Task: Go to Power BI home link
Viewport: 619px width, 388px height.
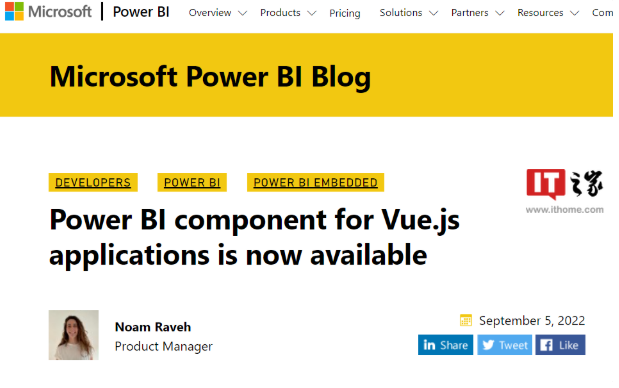Action: point(141,12)
